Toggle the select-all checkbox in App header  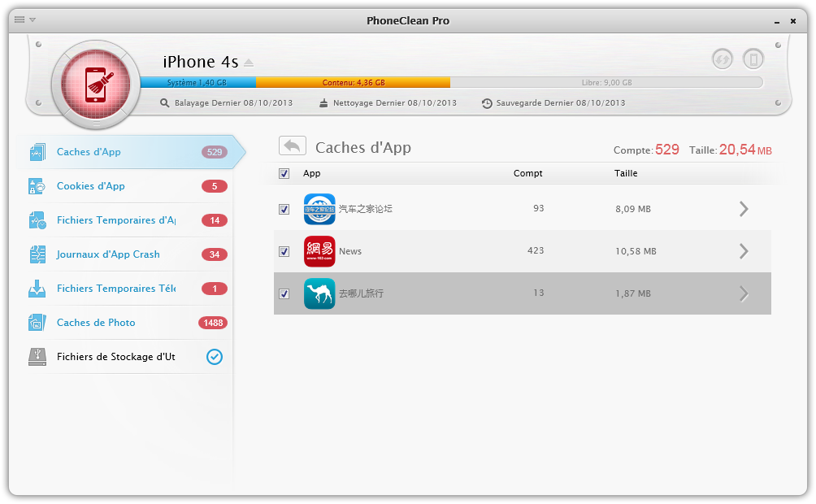point(284,173)
